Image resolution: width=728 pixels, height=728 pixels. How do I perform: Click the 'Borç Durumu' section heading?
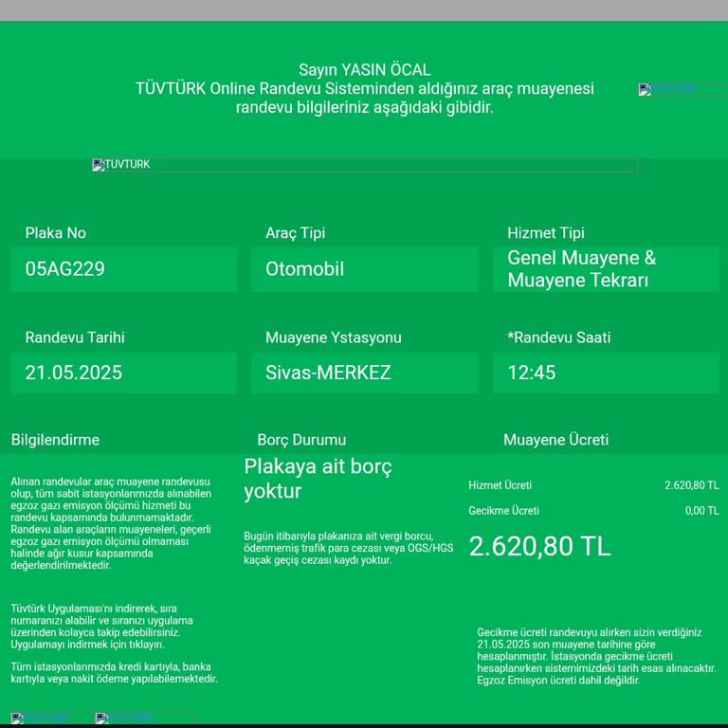pyautogui.click(x=301, y=440)
